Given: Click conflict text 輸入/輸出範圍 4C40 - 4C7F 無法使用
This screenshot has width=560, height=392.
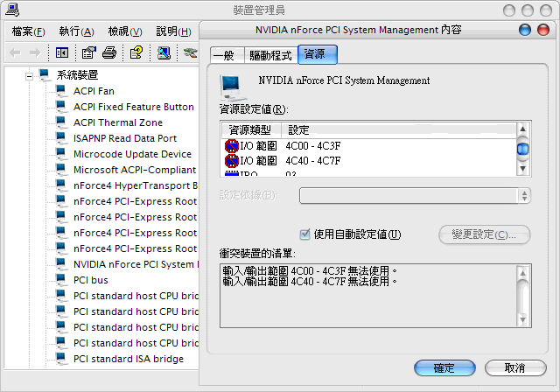Looking at the screenshot, I should click(310, 282).
